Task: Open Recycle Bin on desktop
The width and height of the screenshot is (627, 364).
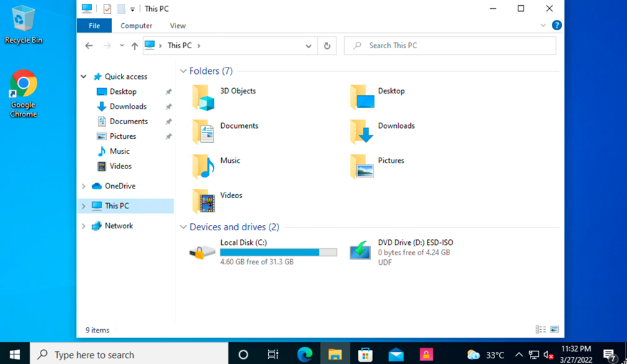Action: [x=23, y=25]
